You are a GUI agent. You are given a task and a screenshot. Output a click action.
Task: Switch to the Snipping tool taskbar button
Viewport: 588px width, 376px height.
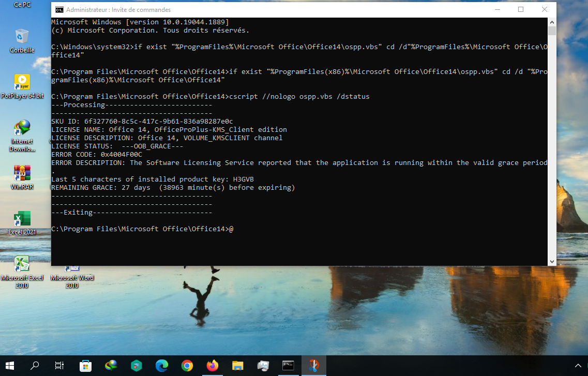coord(314,366)
